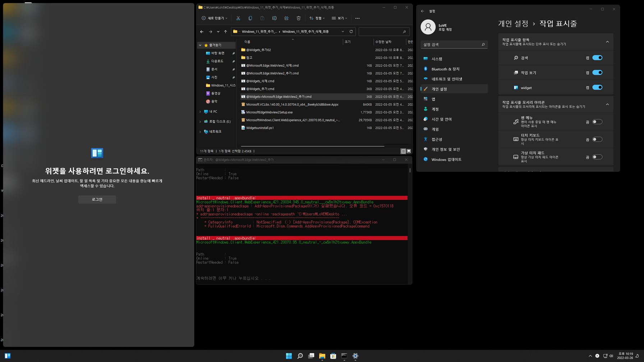Turn on the 펜 메뉴 toggle

(x=597, y=122)
